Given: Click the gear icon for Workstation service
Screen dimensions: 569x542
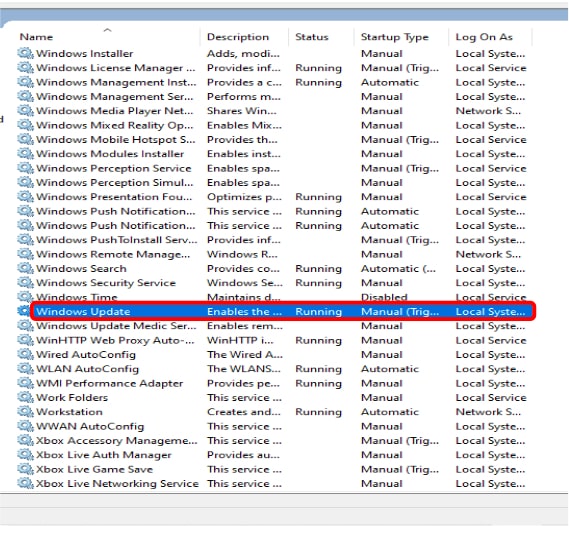Looking at the screenshot, I should (x=25, y=412).
